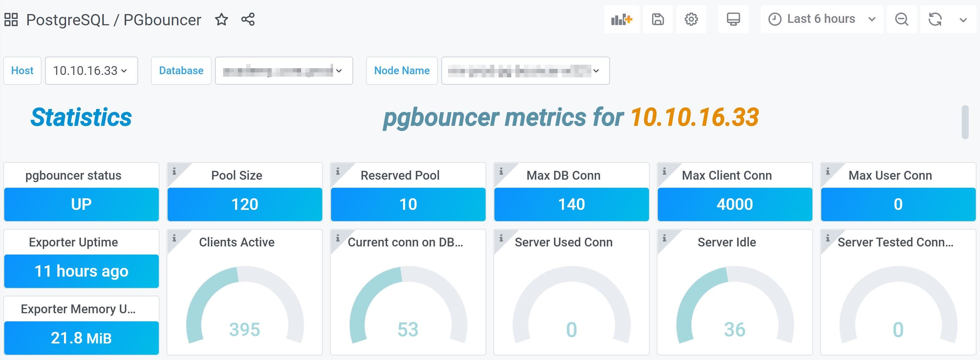
Task: Share the dashboard via the share icon
Action: [248, 20]
